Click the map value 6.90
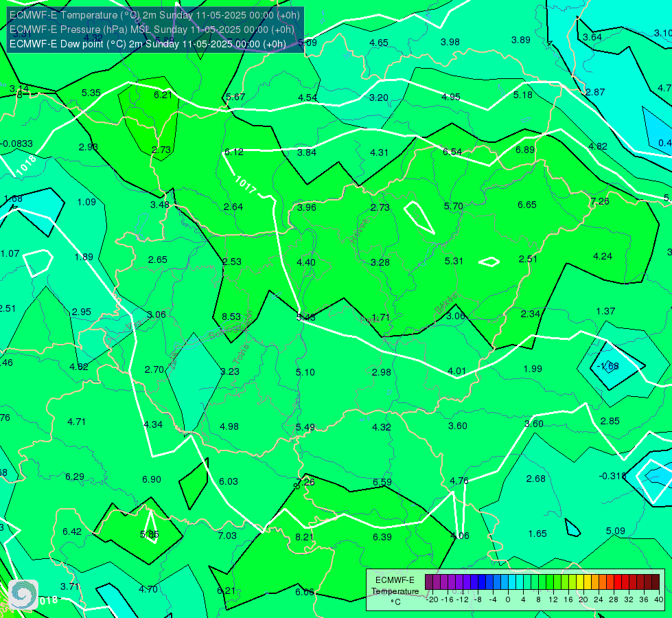 [x=152, y=479]
